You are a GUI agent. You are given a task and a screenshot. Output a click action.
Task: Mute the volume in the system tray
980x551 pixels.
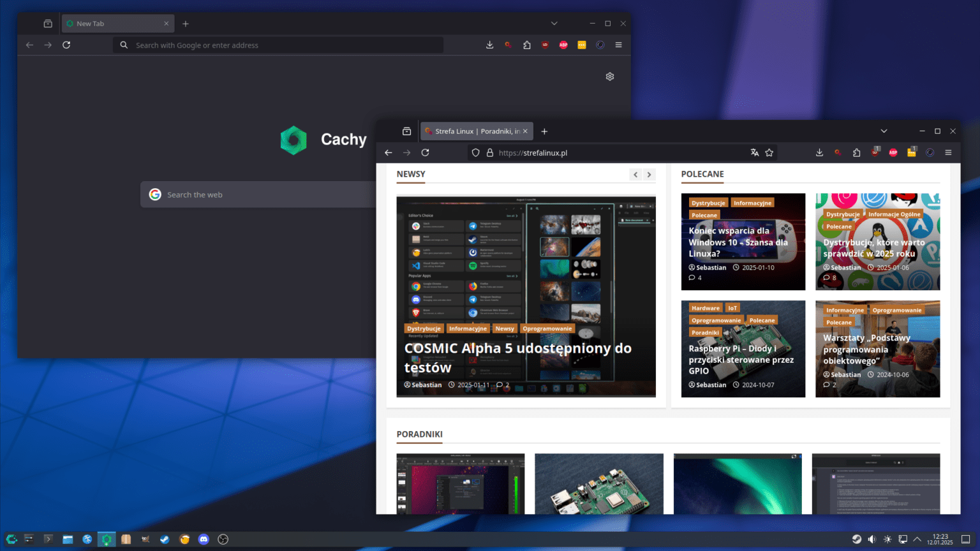(872, 539)
